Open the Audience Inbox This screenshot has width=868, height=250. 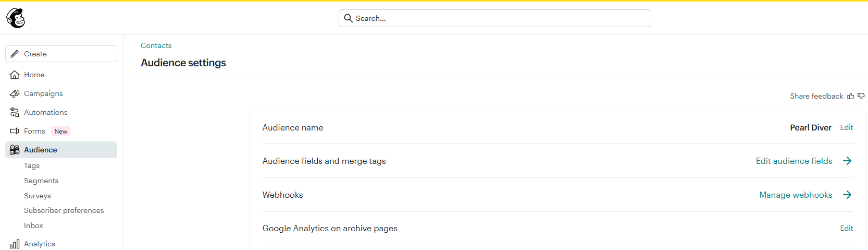pyautogui.click(x=33, y=225)
